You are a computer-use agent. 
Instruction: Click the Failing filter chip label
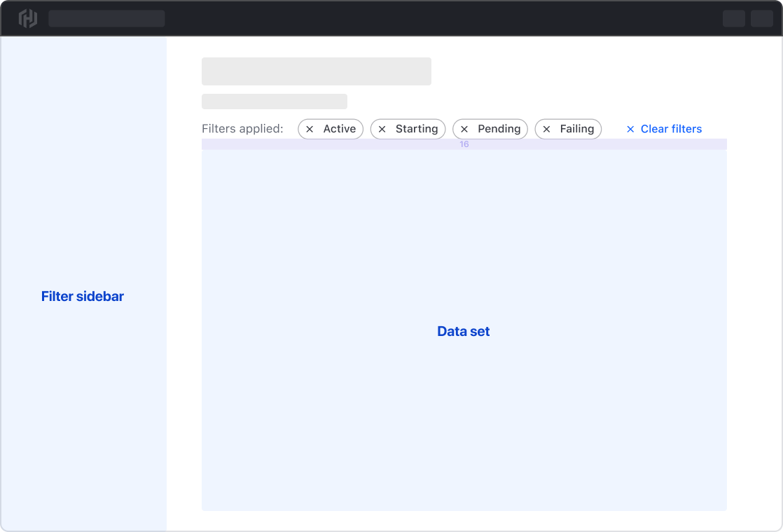pos(576,129)
